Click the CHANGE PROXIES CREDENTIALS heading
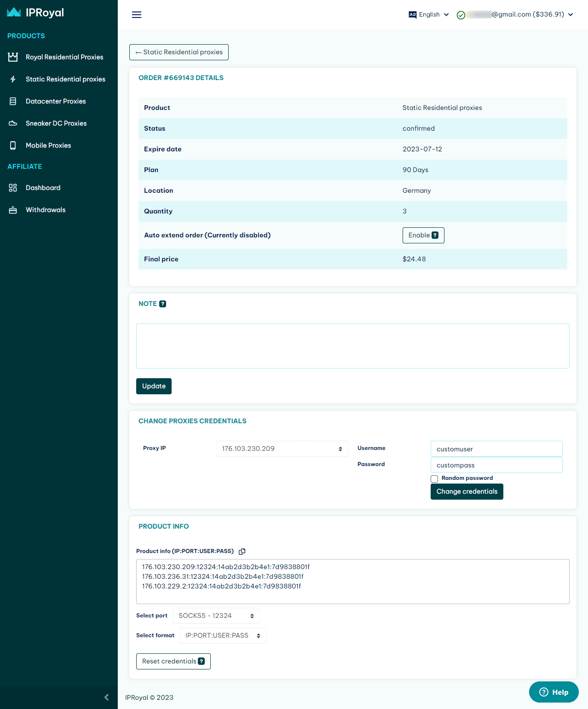Image resolution: width=588 pixels, height=709 pixels. (192, 421)
